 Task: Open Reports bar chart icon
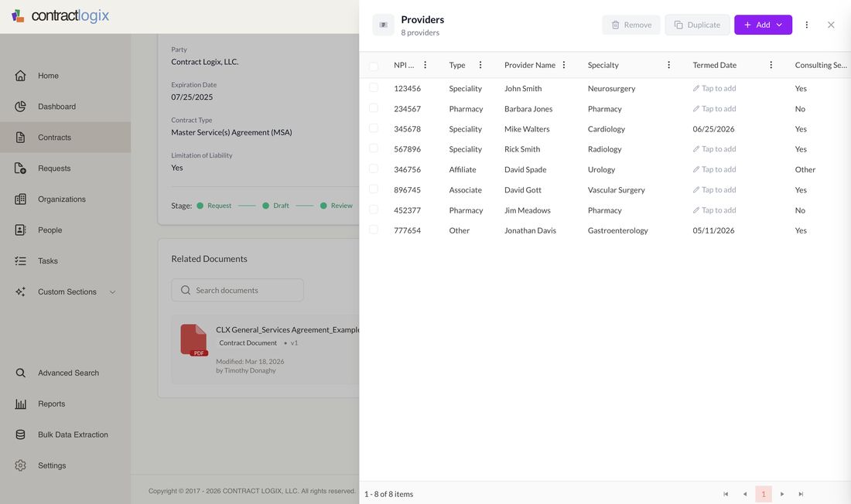point(21,404)
